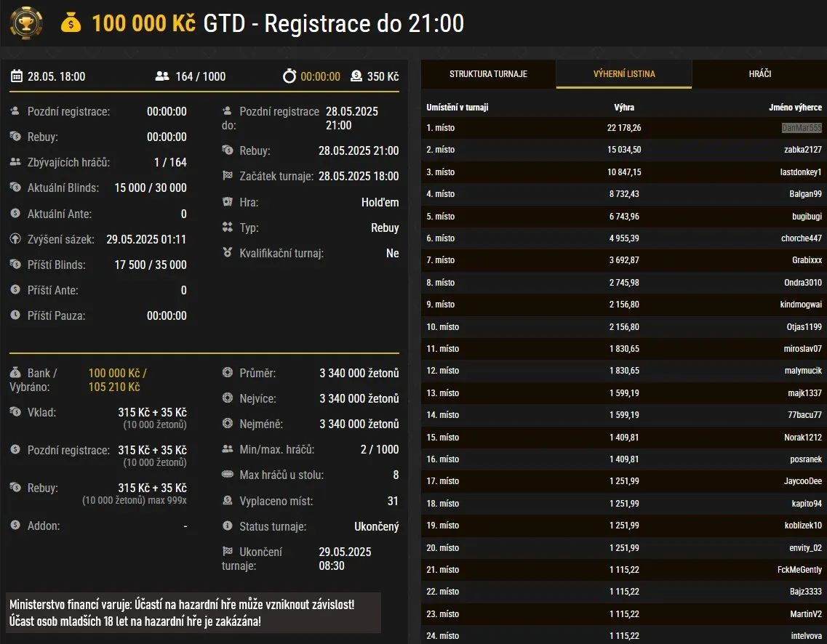Image resolution: width=827 pixels, height=644 pixels.
Task: Click the stopwatch icon beside 00:00:00
Action: (289, 76)
